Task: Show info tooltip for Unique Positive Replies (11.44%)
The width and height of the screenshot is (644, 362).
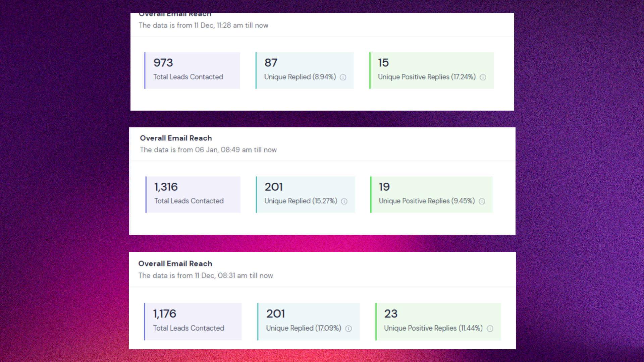Action: tap(490, 329)
